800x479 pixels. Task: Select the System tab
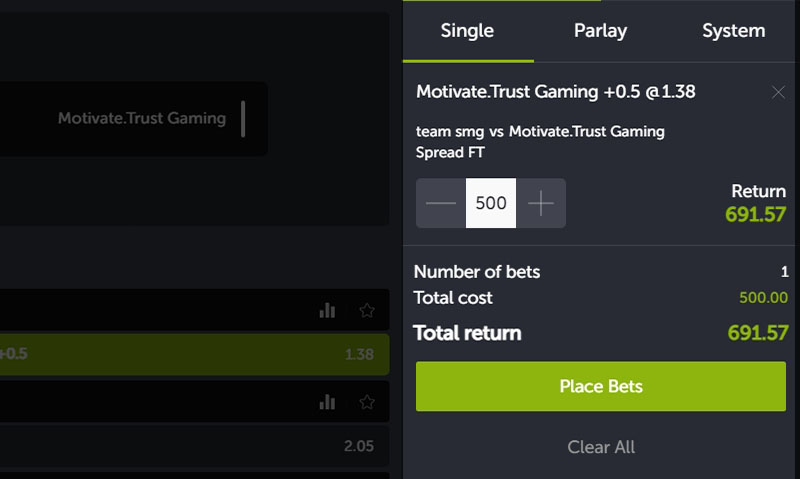coord(733,31)
